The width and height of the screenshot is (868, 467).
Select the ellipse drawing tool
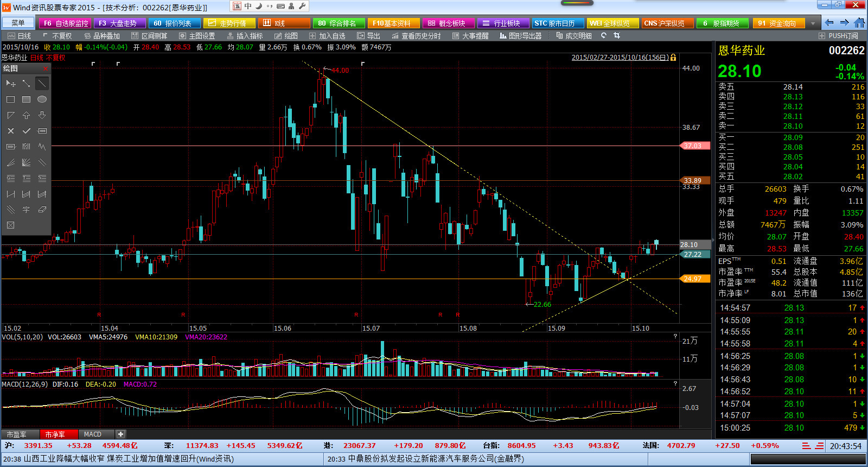point(42,99)
